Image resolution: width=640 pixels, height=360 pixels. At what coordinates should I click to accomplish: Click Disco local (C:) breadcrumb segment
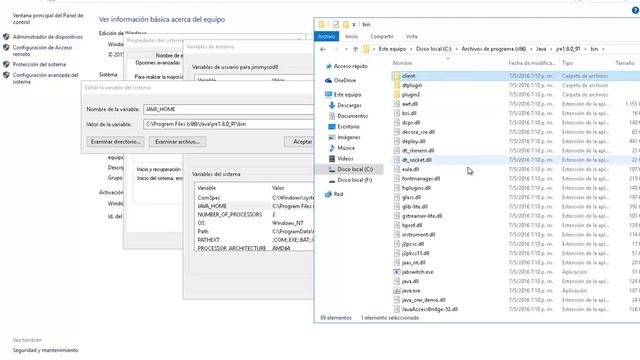(433, 49)
